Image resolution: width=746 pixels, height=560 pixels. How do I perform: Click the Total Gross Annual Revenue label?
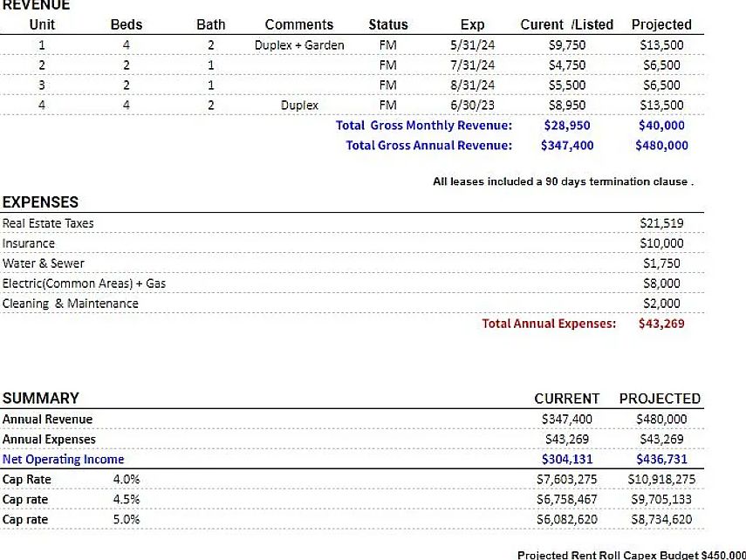tap(428, 145)
